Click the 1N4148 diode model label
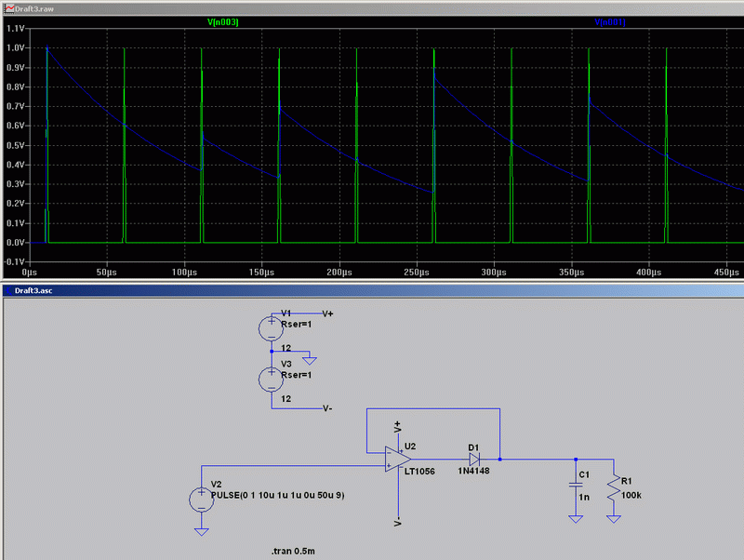 (473, 471)
